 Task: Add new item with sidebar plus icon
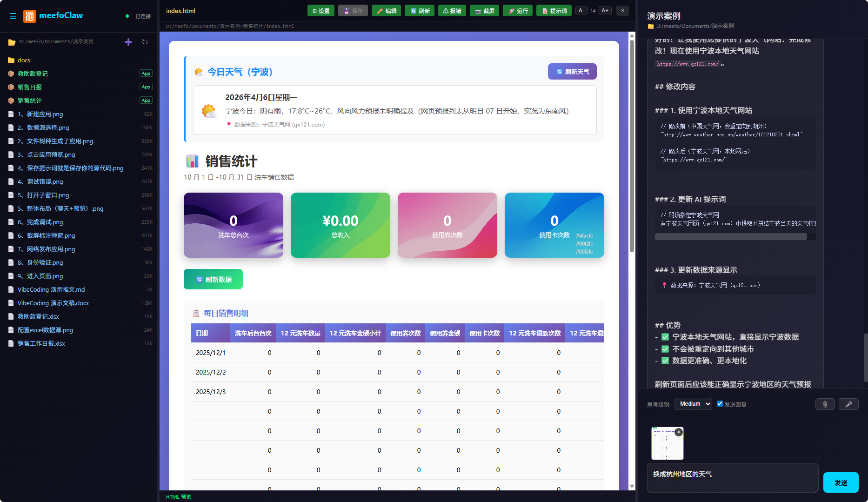[x=128, y=42]
